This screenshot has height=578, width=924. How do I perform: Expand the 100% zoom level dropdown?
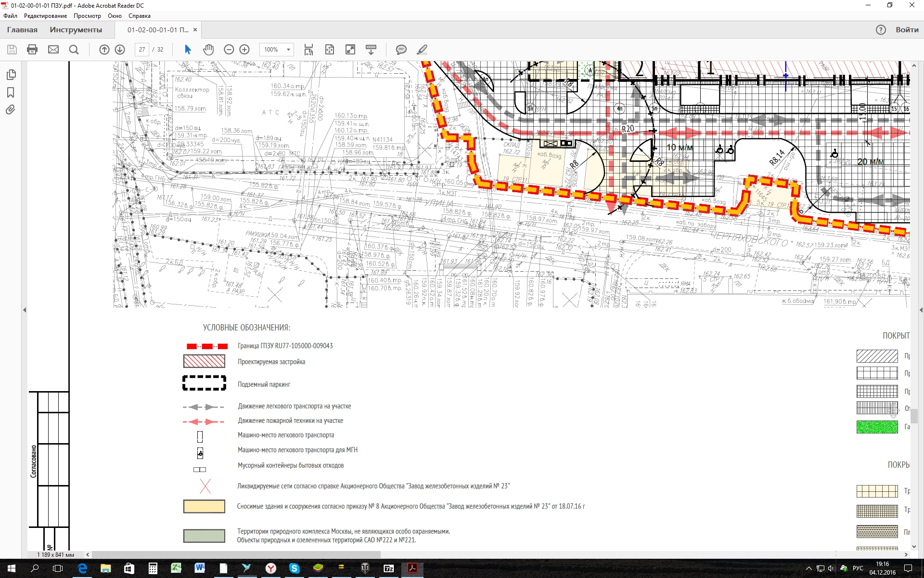tap(288, 50)
